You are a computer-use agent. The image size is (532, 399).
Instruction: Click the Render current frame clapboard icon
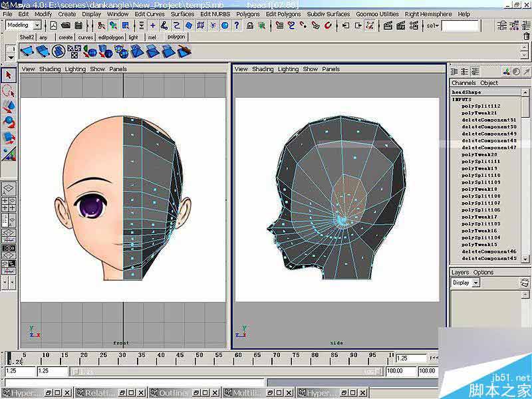(x=388, y=25)
